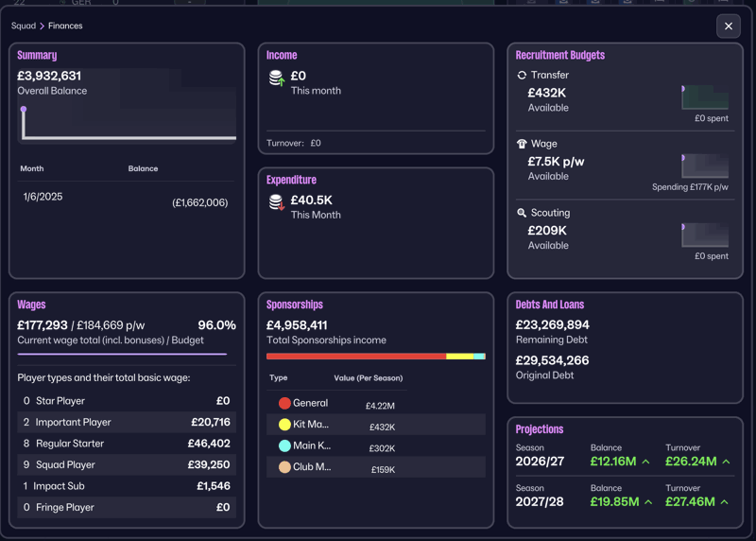Screen dimensions: 756x541
Task: Click the breadcrumb chevron separator
Action: coord(42,26)
